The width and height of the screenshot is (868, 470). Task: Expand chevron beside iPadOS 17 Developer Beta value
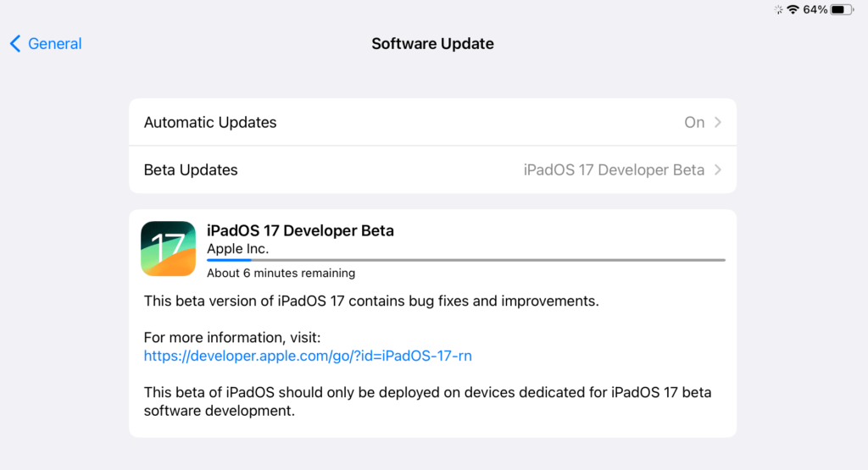(717, 169)
